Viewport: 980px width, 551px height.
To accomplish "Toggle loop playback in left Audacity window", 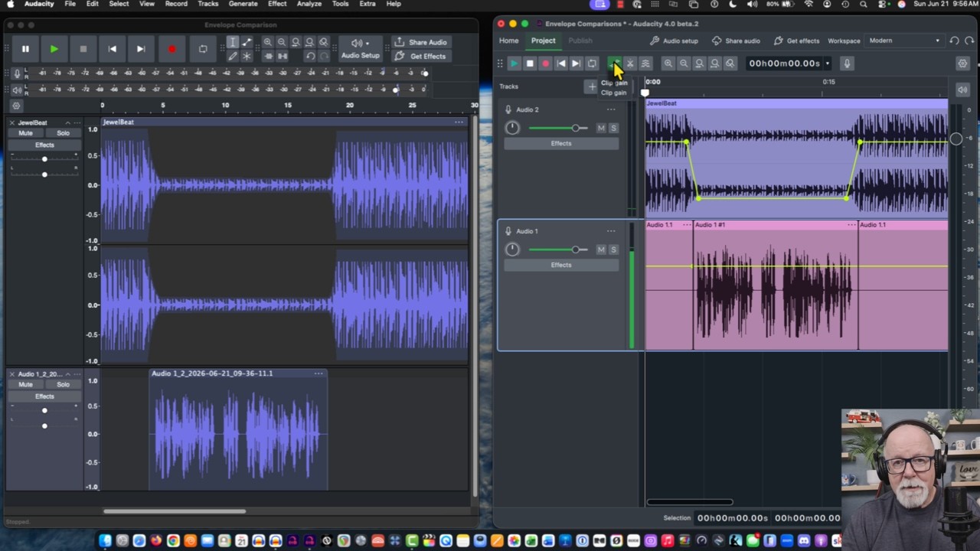I will click(203, 49).
